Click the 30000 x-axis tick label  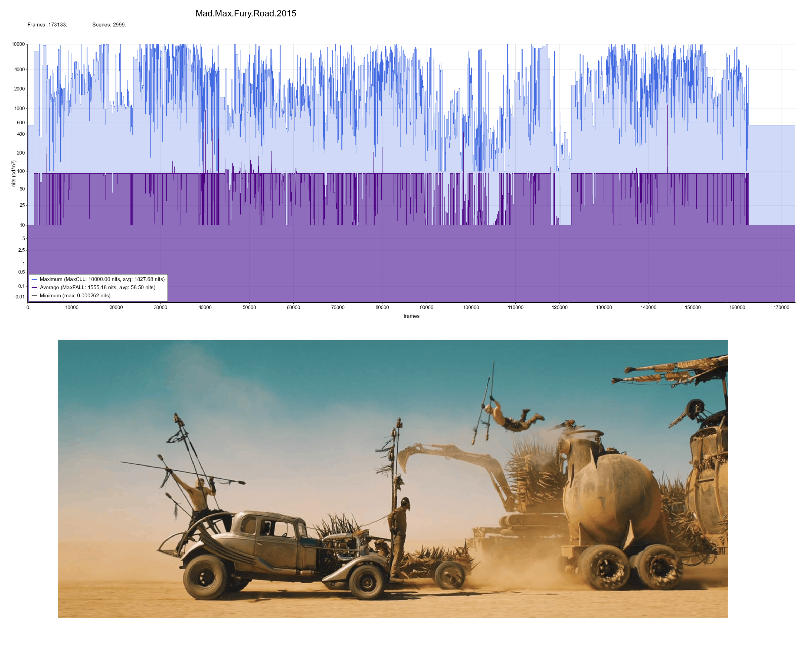click(161, 307)
